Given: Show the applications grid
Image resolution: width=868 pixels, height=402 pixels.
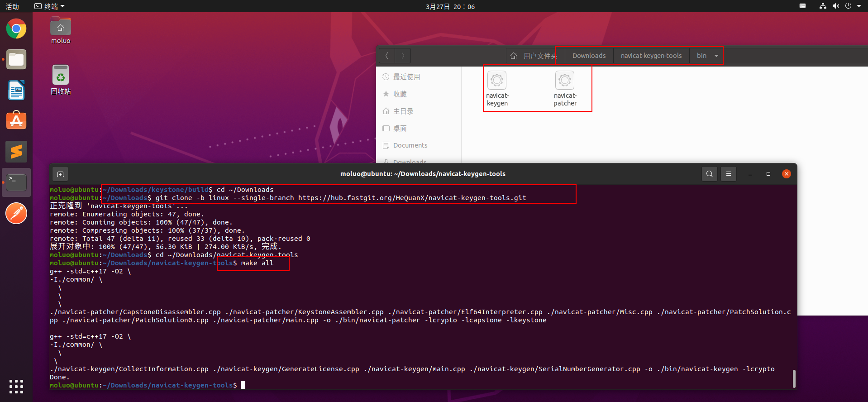Looking at the screenshot, I should click(x=16, y=387).
